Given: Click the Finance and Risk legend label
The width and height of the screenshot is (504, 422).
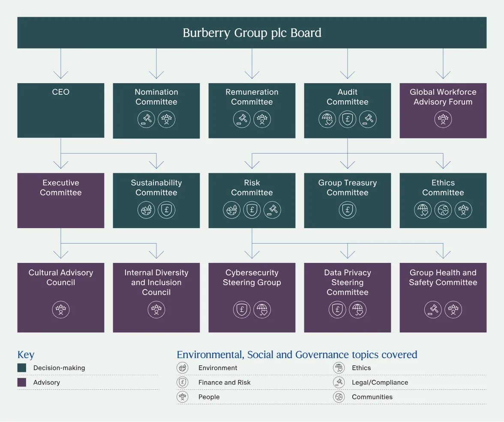Looking at the screenshot, I should tap(225, 382).
